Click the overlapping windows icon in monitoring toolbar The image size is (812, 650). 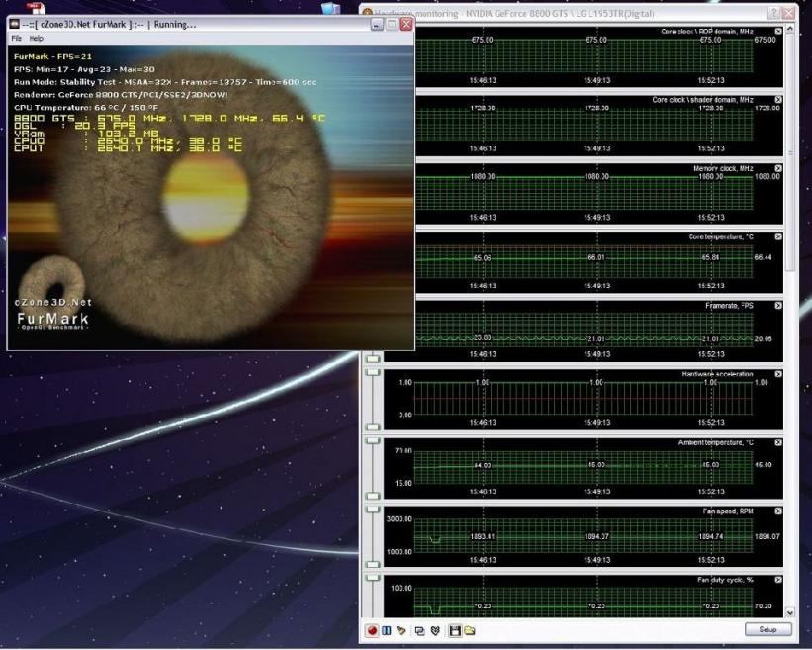click(x=420, y=631)
